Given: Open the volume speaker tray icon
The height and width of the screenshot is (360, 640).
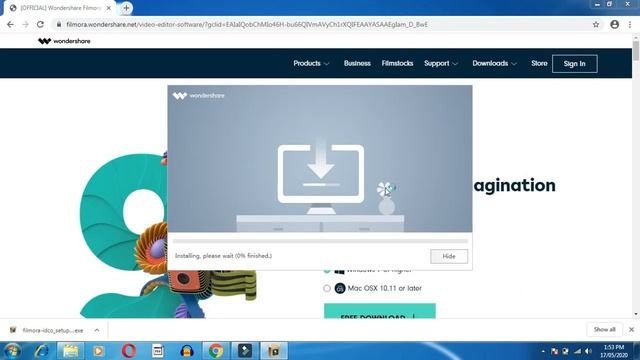Looking at the screenshot, I should coord(588,351).
